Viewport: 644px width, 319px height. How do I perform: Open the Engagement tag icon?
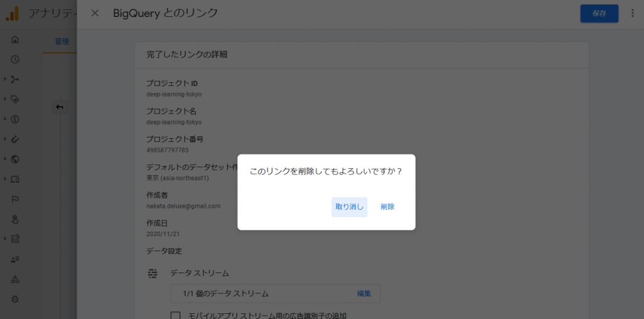(15, 99)
